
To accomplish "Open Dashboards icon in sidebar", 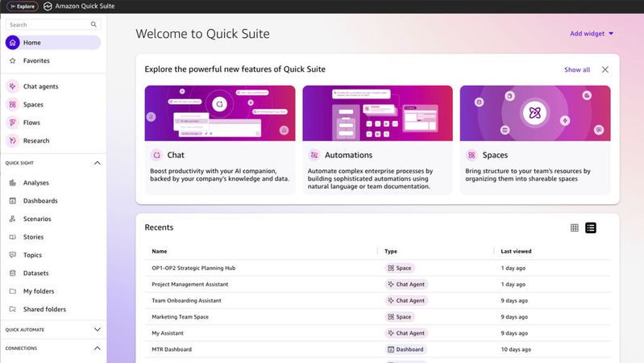I will coord(12,201).
